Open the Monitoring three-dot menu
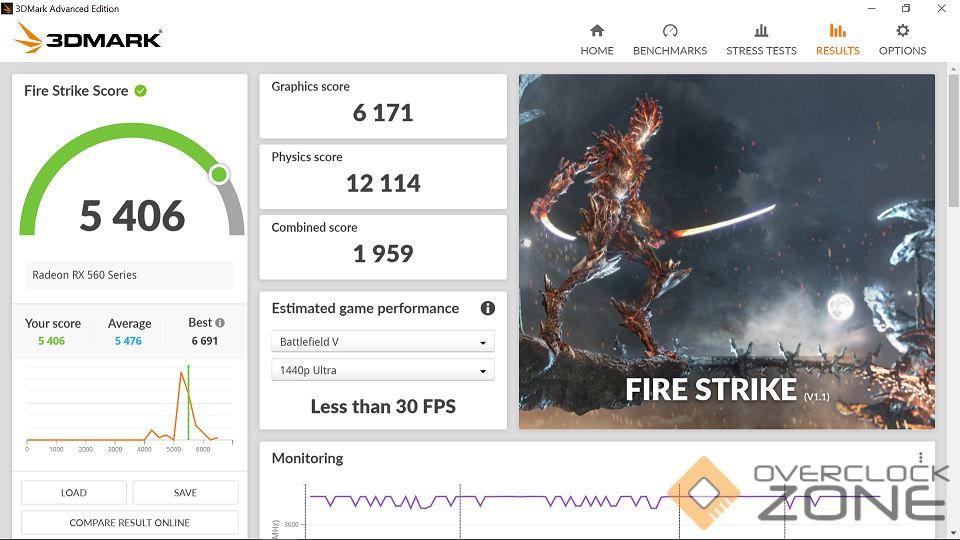 (x=920, y=457)
